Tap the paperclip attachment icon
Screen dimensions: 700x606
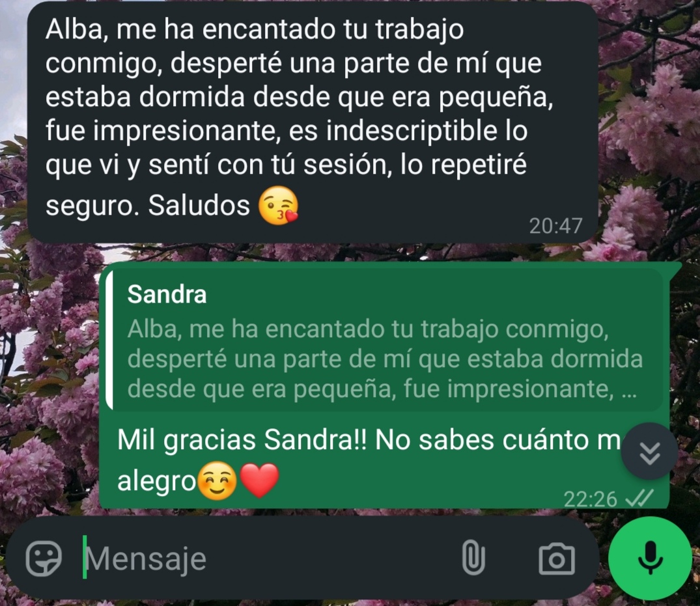tap(473, 557)
